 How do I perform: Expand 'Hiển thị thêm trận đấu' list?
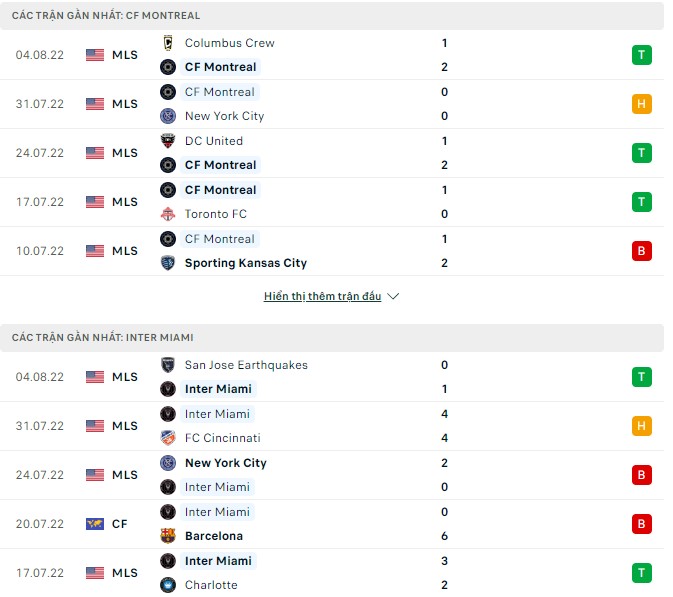pos(322,297)
